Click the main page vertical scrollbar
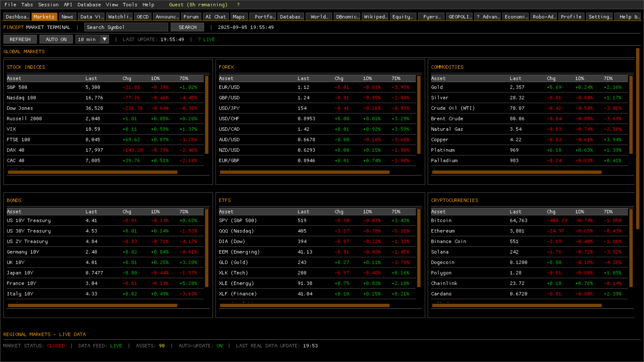644x362 pixels. point(637,138)
